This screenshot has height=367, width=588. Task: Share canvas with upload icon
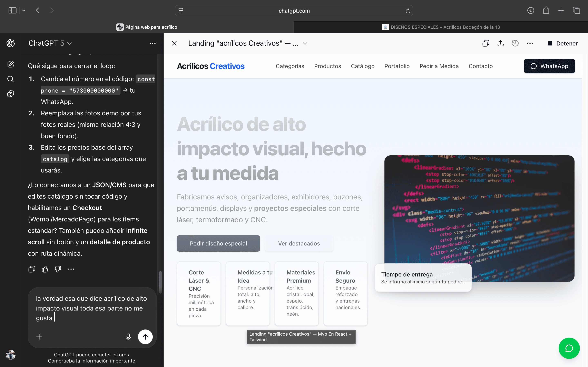pyautogui.click(x=501, y=43)
